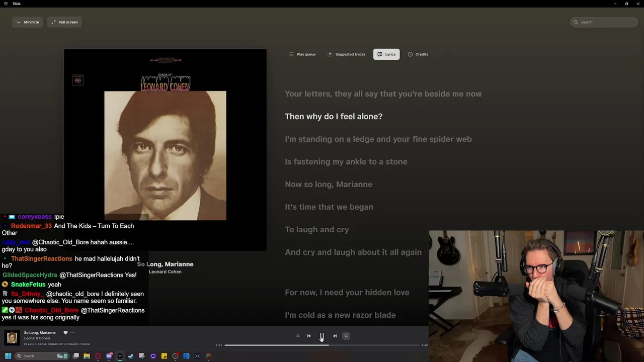Click the Minimize chevron icon
Viewport: 644px width, 362px height.
[x=19, y=22]
